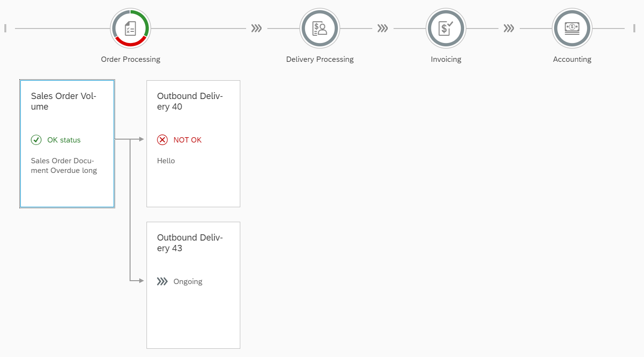This screenshot has width=644, height=357.
Task: Click the Delivery Processing lane icon
Action: tap(320, 29)
